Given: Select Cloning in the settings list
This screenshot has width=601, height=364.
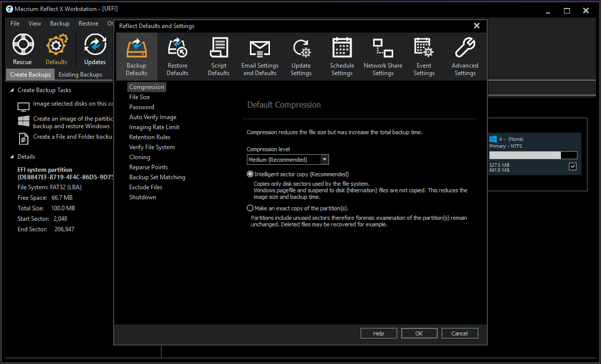Looking at the screenshot, I should point(140,157).
